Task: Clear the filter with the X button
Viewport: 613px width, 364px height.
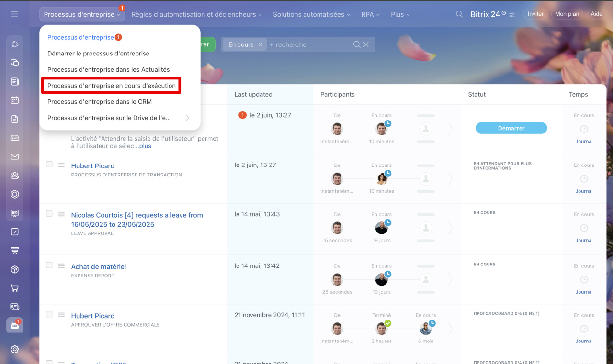Action: click(366, 44)
